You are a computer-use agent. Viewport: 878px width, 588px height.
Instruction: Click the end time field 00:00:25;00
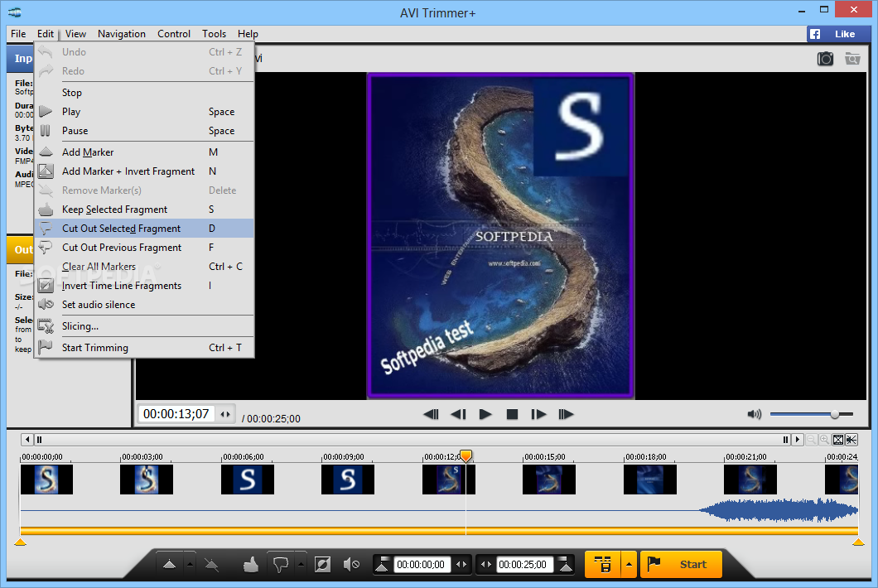[x=523, y=565]
